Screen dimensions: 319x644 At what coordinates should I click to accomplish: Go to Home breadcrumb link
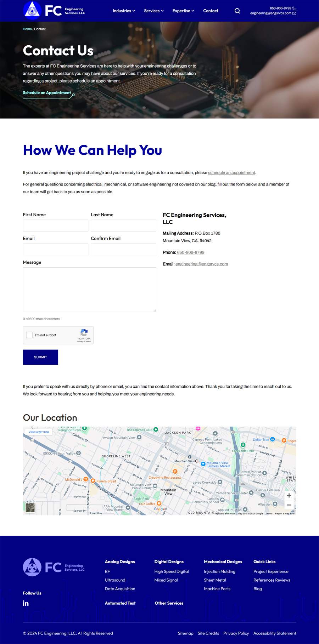tap(27, 29)
